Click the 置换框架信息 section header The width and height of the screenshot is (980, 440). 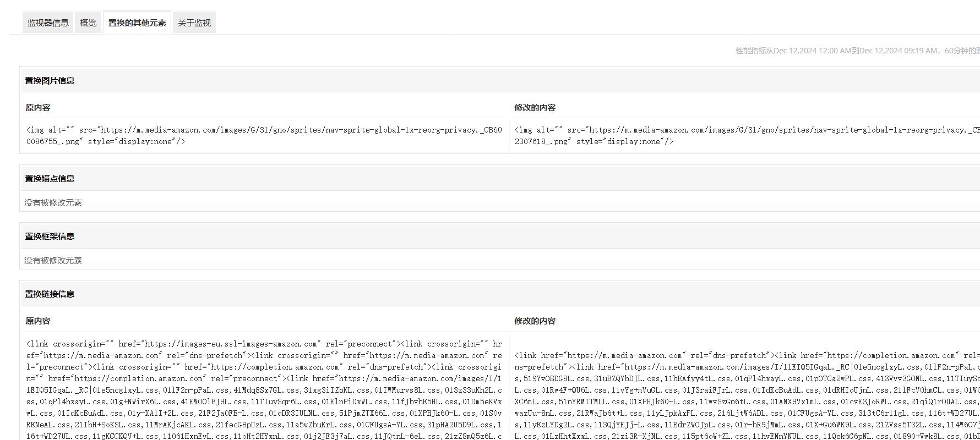(x=50, y=236)
